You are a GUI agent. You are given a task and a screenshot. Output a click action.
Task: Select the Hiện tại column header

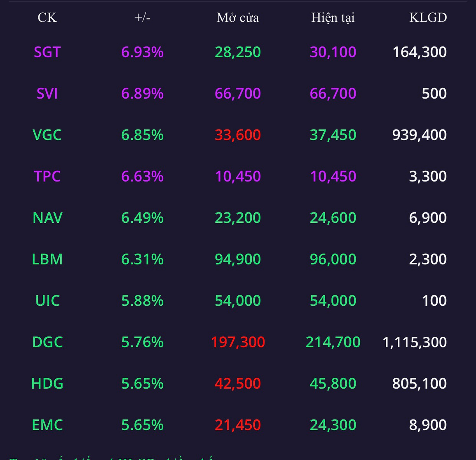tap(333, 17)
